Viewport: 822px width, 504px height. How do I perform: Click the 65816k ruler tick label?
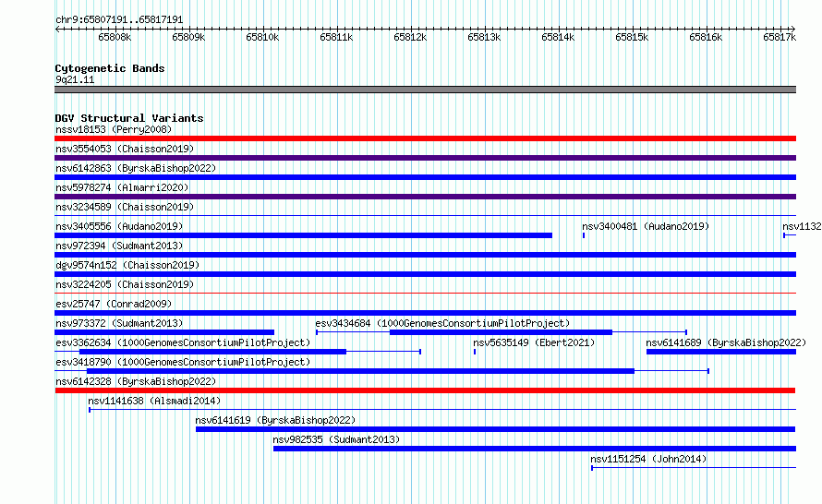click(706, 37)
